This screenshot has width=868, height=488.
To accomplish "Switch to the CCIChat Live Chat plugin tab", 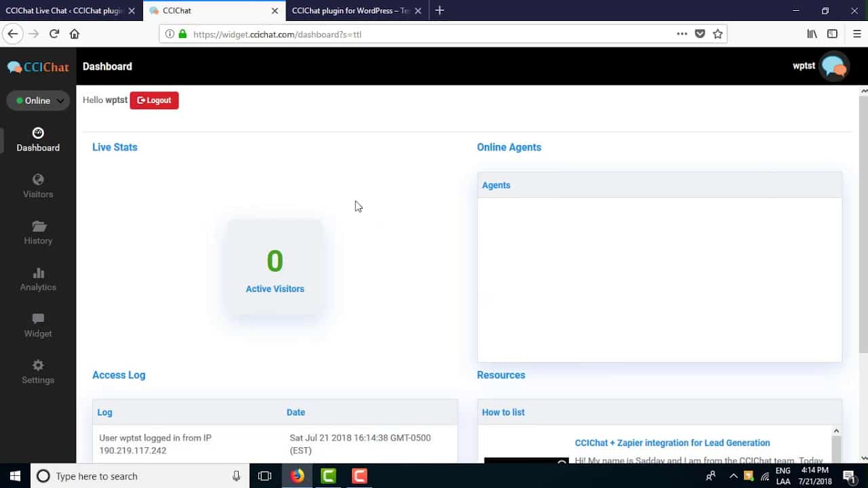I will (64, 10).
